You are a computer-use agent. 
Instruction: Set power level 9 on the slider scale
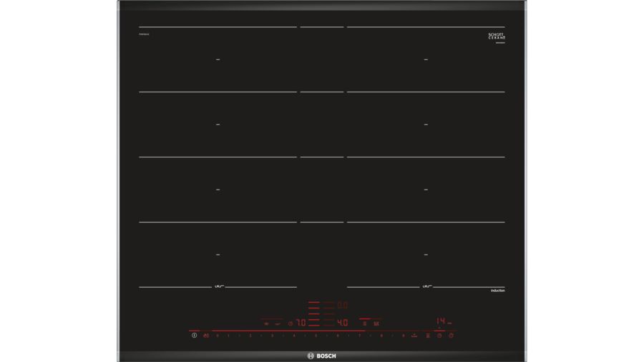pos(403,336)
